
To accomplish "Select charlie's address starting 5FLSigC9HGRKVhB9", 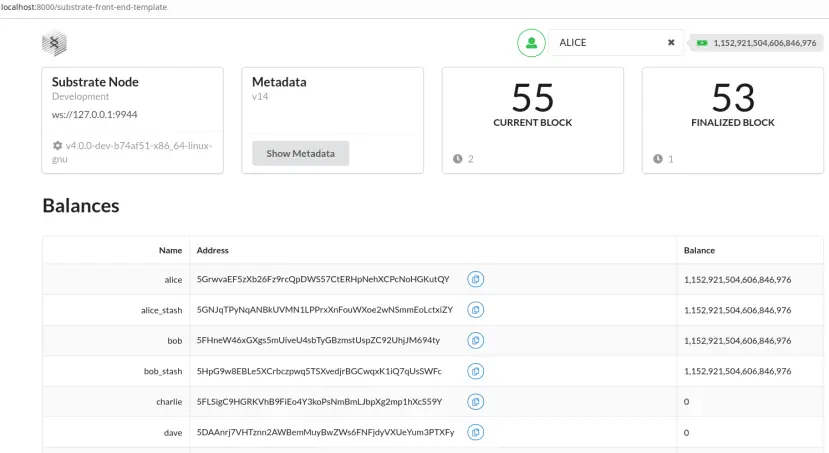I will [x=319, y=402].
